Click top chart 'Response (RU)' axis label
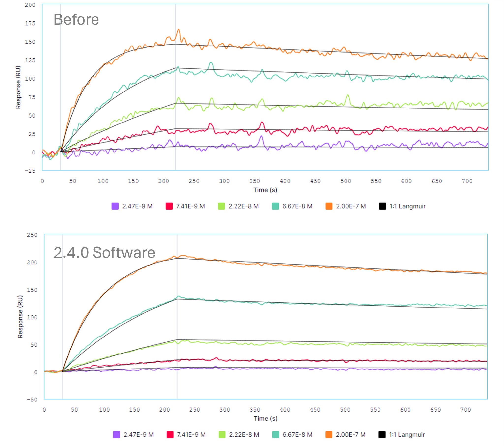The width and height of the screenshot is (504, 446). click(x=18, y=87)
